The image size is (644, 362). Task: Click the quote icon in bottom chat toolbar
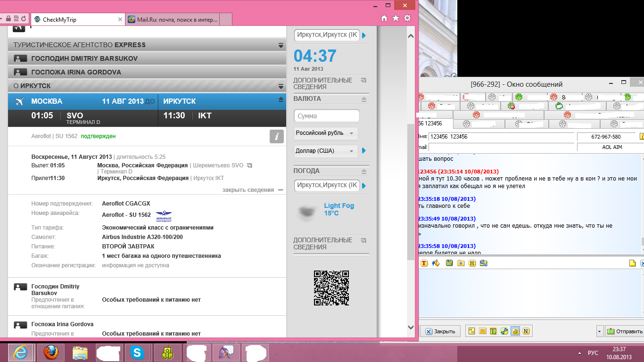(471, 331)
